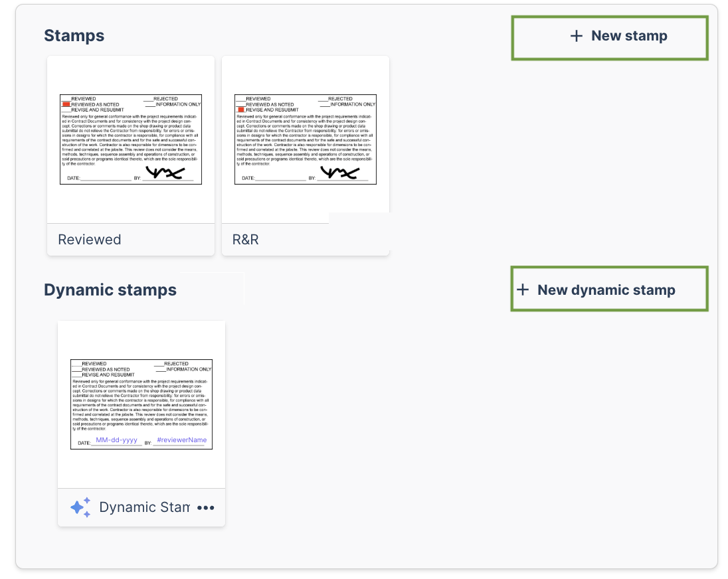The height and width of the screenshot is (579, 728).
Task: Click the Dynamic Stamp name label
Action: (x=144, y=507)
